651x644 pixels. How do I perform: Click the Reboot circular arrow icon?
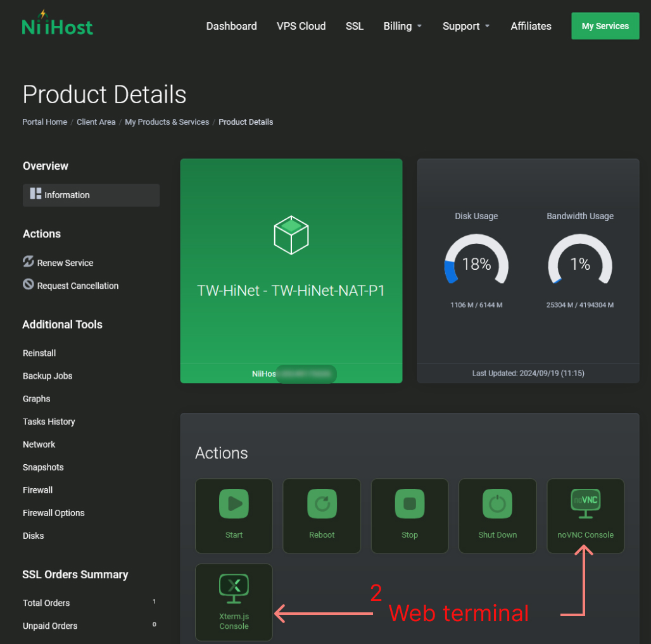pyautogui.click(x=322, y=503)
